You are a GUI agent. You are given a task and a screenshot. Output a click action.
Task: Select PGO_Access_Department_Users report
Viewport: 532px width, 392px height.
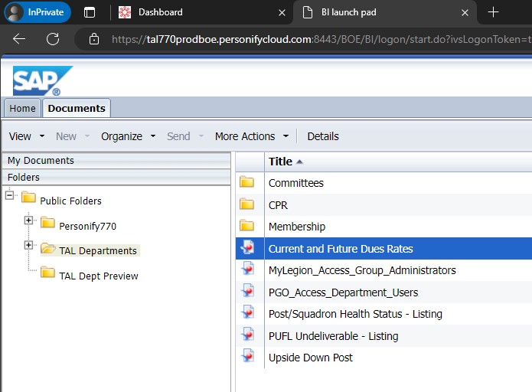tap(383, 292)
